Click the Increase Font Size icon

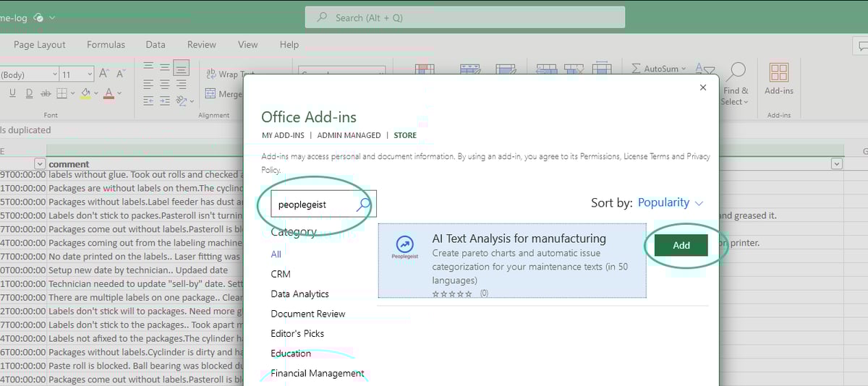click(103, 74)
